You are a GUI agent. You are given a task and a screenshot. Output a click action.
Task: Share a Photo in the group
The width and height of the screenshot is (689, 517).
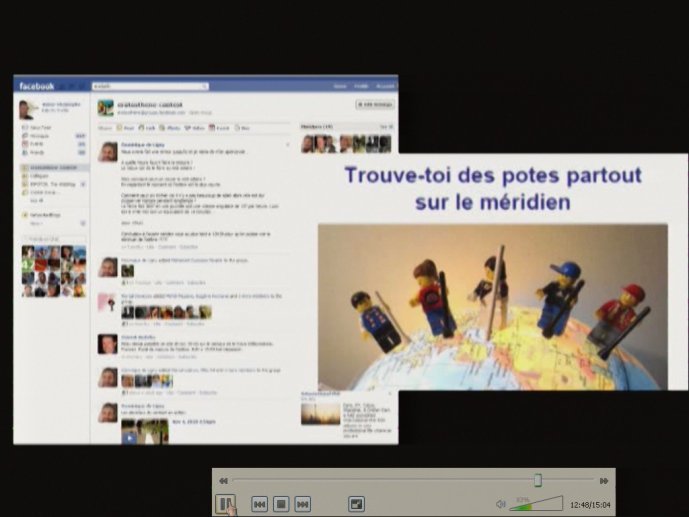tap(170, 128)
